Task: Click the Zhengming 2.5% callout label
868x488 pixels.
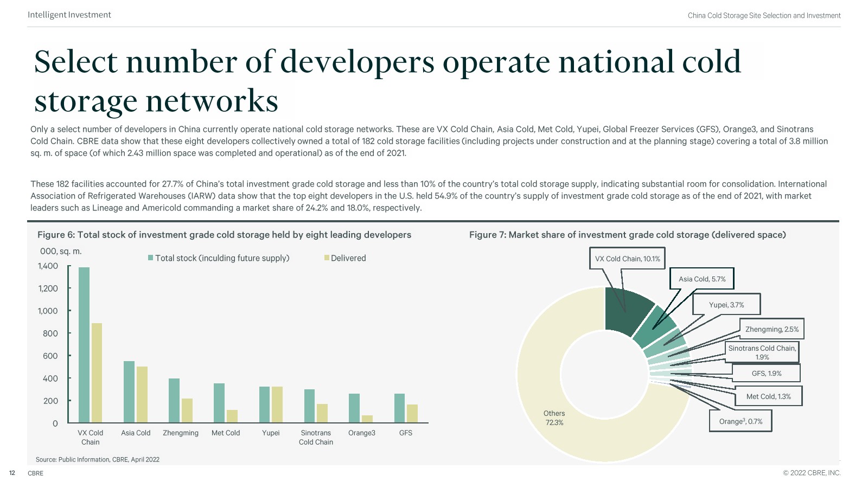Action: click(771, 329)
